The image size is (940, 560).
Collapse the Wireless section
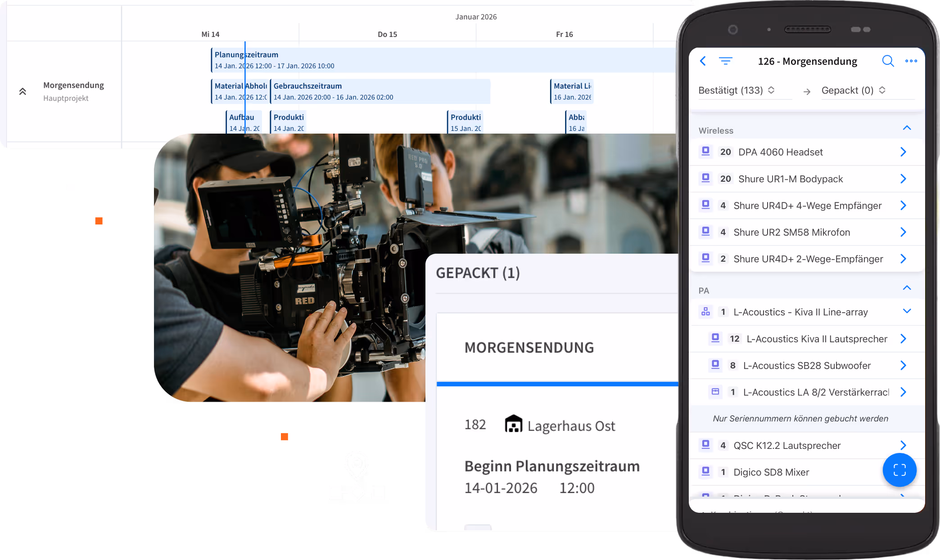tap(907, 128)
